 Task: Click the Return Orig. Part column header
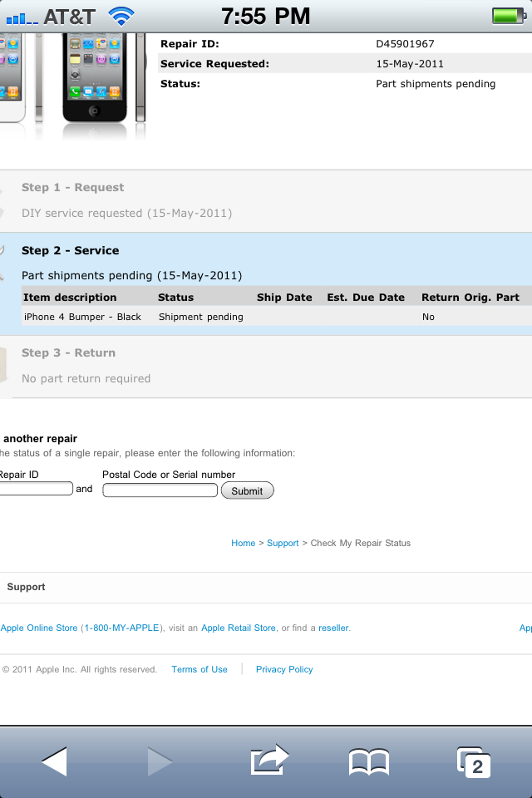pyautogui.click(x=470, y=298)
